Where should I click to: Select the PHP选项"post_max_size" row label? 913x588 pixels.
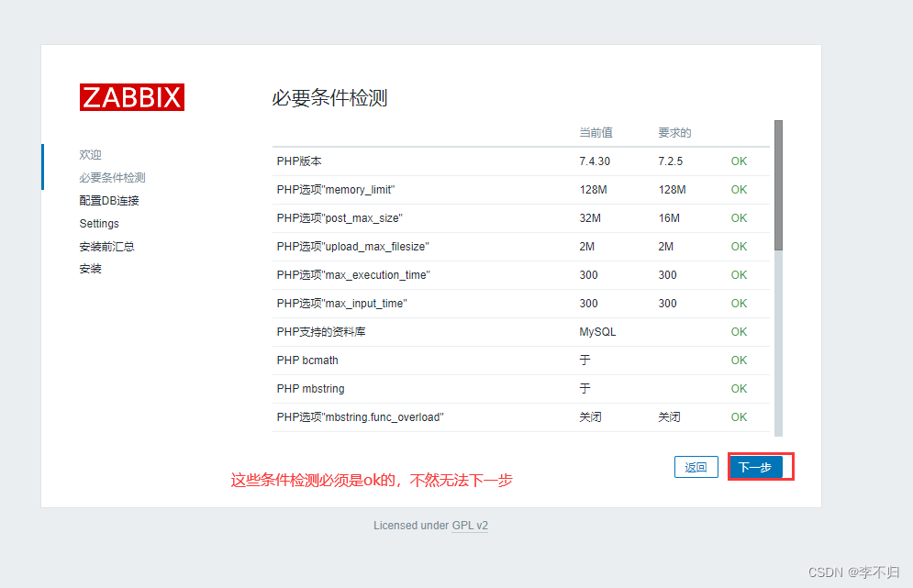340,218
